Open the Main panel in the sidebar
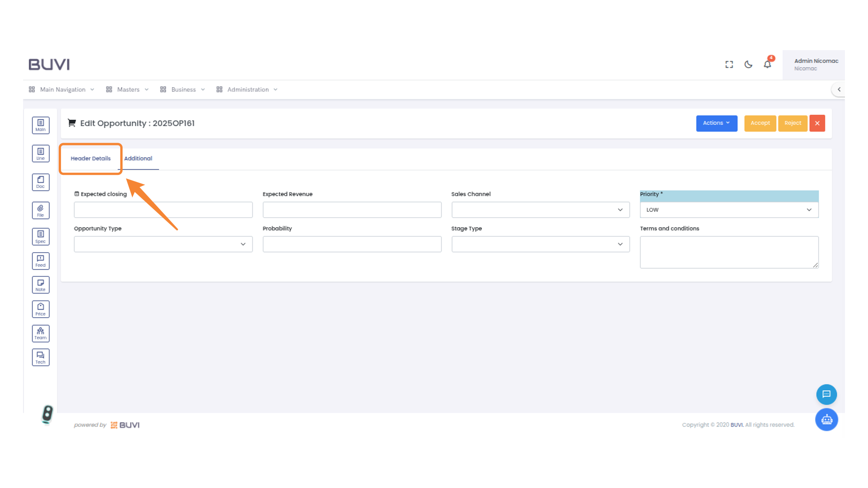This screenshot has height=488, width=868. (x=40, y=125)
